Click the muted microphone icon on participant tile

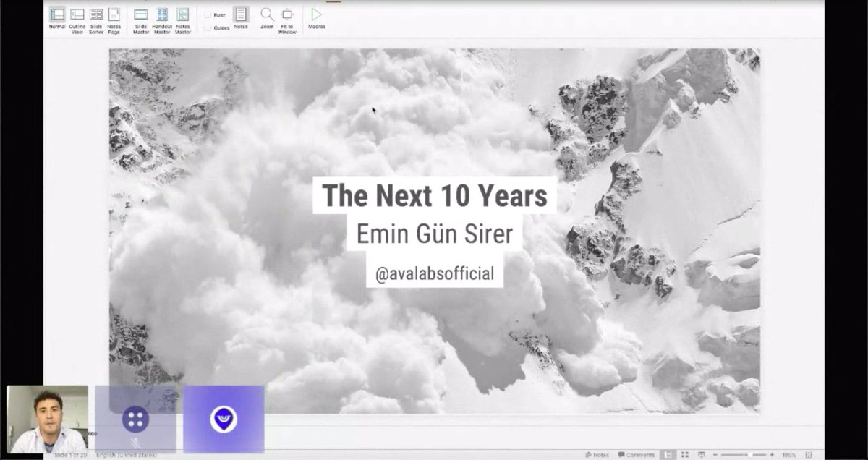[136, 442]
